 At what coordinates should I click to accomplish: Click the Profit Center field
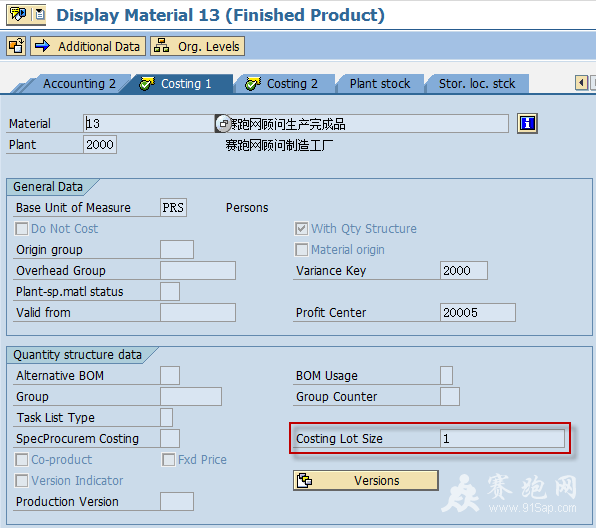(x=478, y=312)
